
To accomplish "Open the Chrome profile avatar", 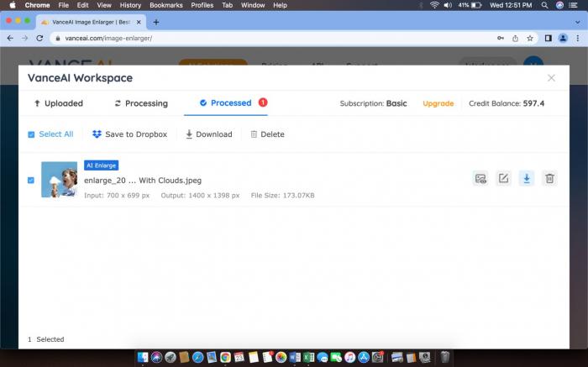I will 563,39.
